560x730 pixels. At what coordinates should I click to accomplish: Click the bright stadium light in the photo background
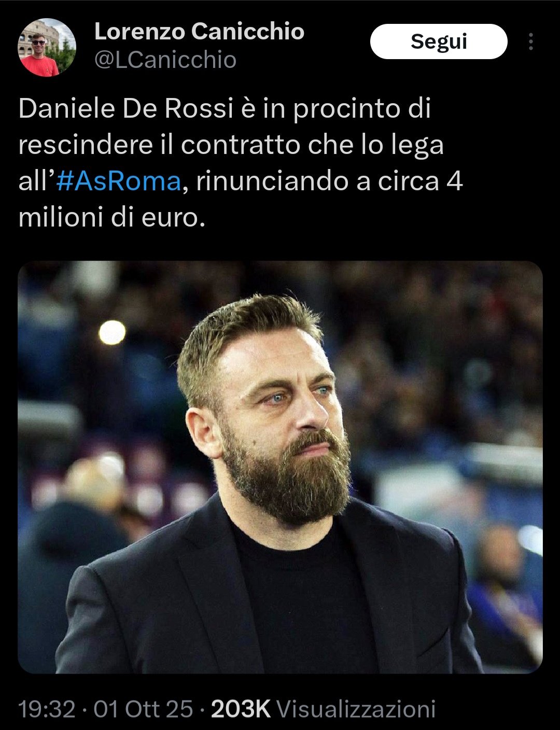click(x=112, y=332)
